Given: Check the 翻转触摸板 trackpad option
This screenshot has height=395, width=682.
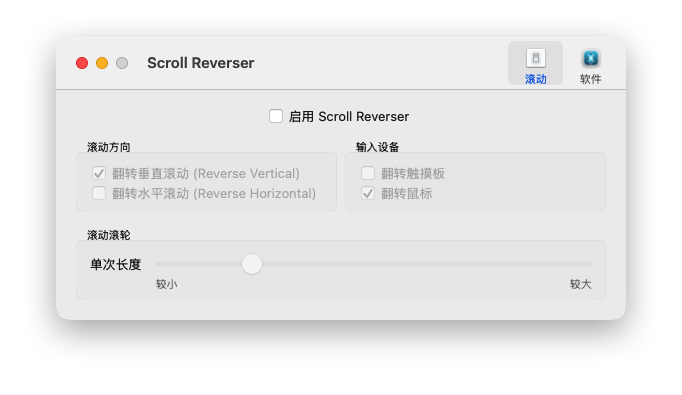Looking at the screenshot, I should [x=368, y=173].
